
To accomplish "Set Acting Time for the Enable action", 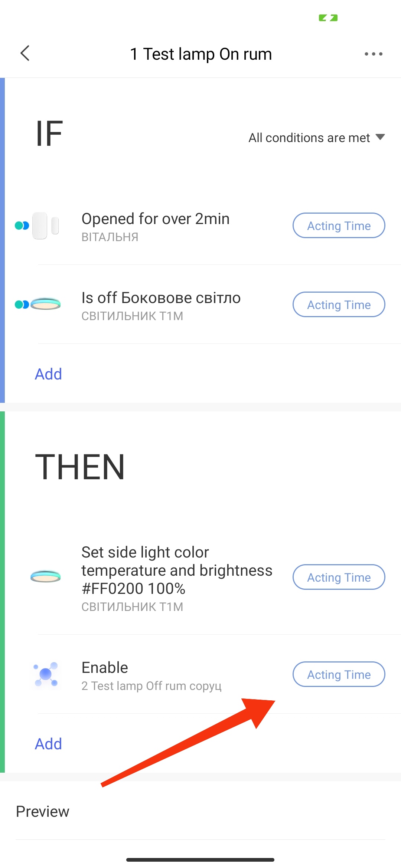I will point(339,674).
